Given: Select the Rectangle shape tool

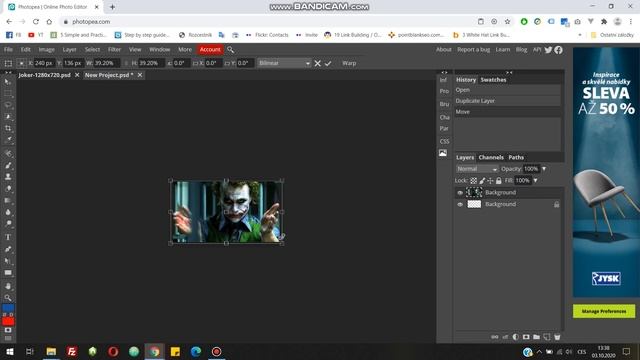Looking at the screenshot, I should pyautogui.click(x=8, y=273).
